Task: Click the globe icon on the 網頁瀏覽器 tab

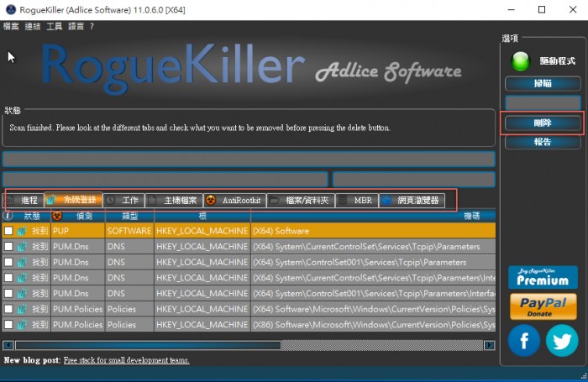Action: click(x=386, y=200)
